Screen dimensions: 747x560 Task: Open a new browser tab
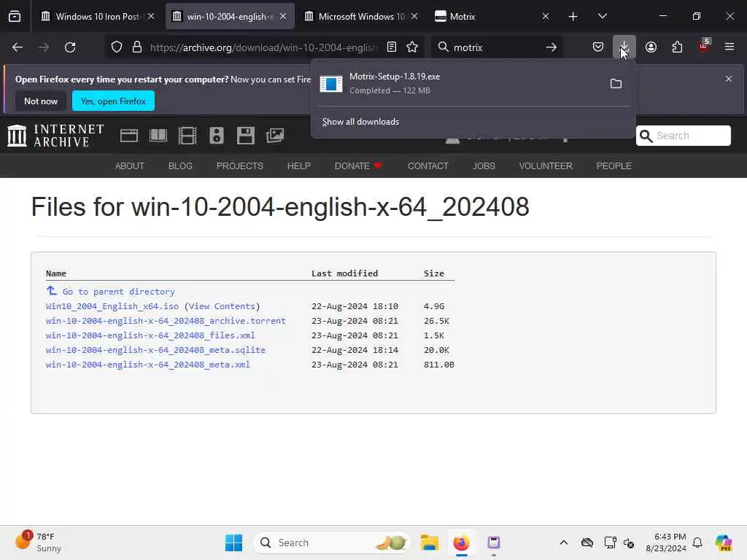click(573, 17)
